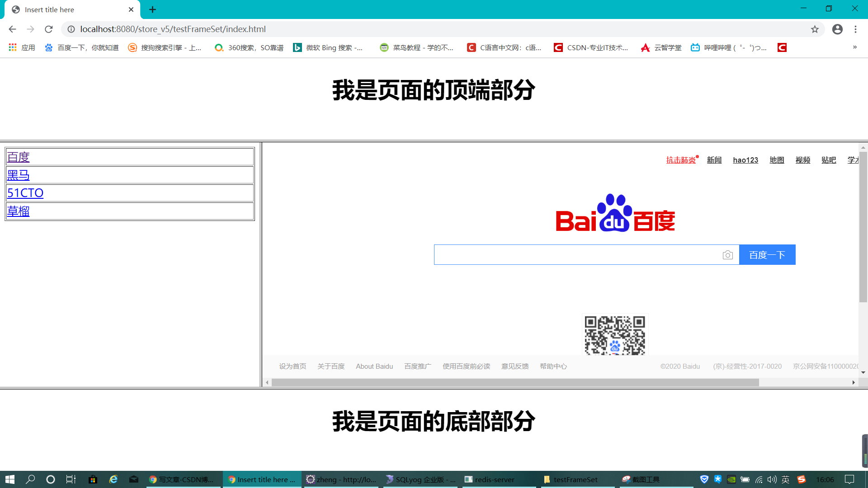868x488 pixels.
Task: Open the Chrome profile avatar icon
Action: coord(837,29)
